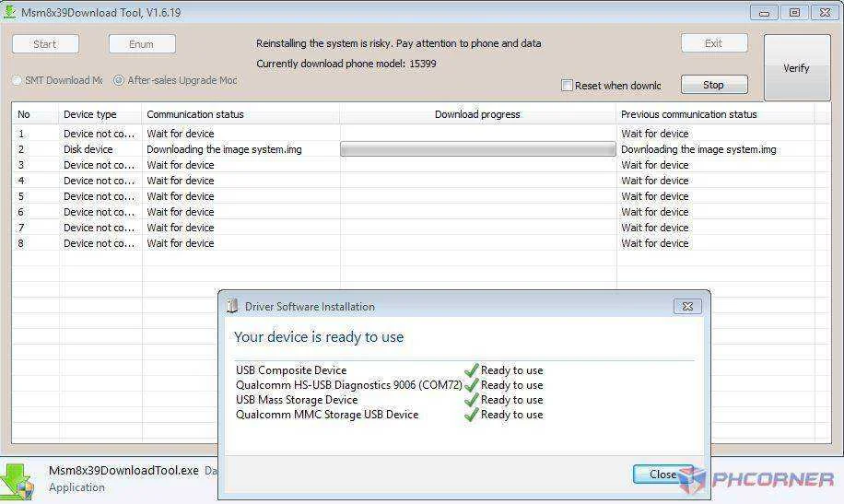The height and width of the screenshot is (504, 844).
Task: Click 'USB Mass Storage Device' entry
Action: click(x=297, y=400)
